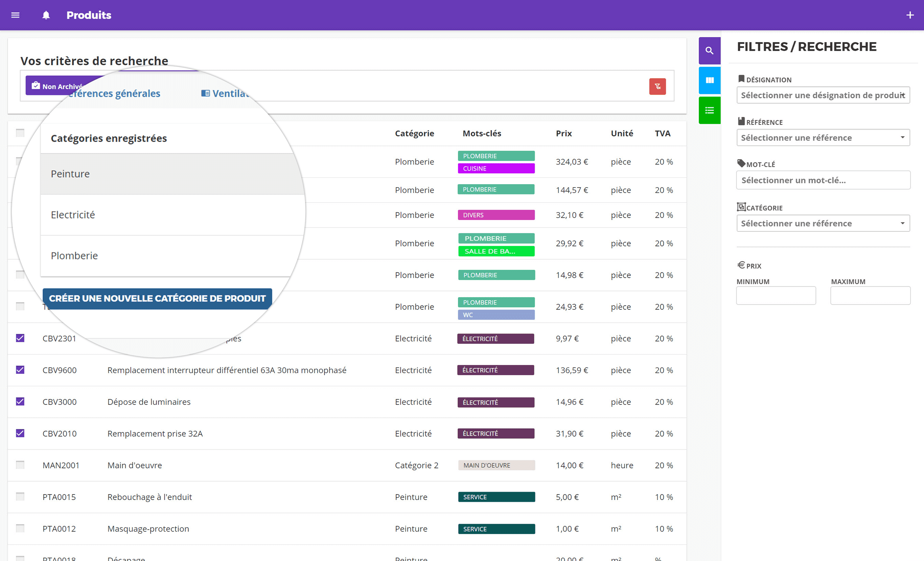Sort by the TVA column header

[662, 133]
